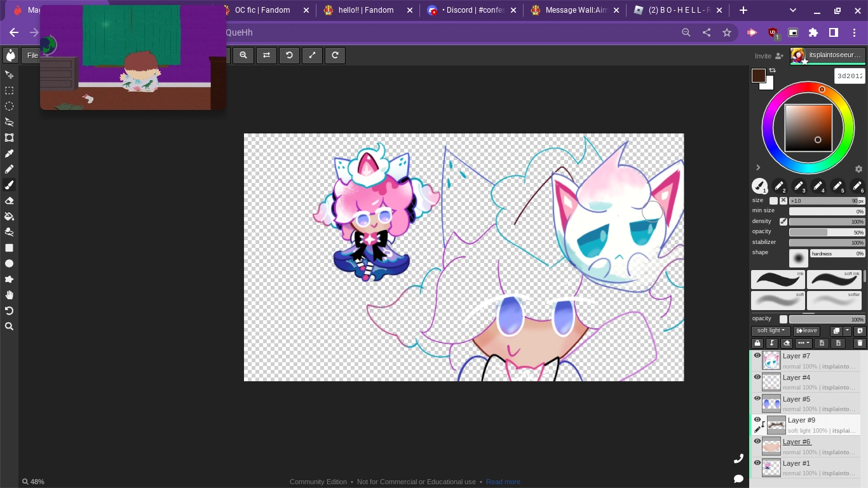The width and height of the screenshot is (868, 488).
Task: Expand the layer options ellipsis dropdown
Action: (x=803, y=343)
